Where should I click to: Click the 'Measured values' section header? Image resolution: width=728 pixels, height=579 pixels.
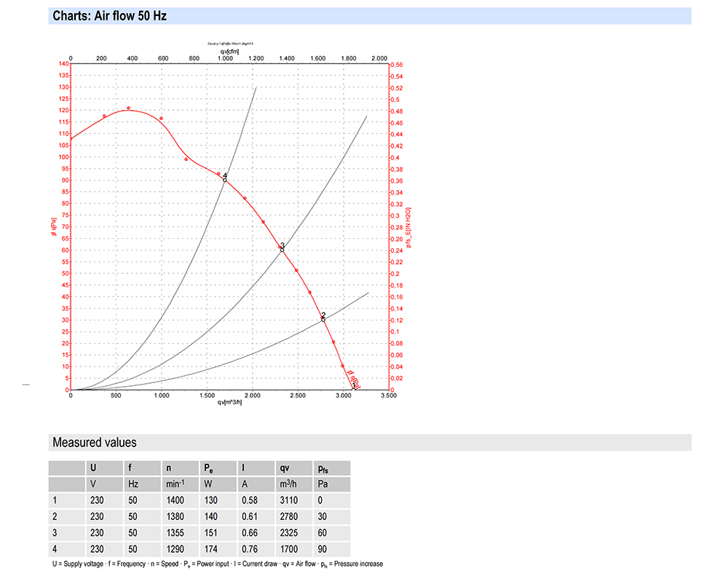tap(94, 443)
